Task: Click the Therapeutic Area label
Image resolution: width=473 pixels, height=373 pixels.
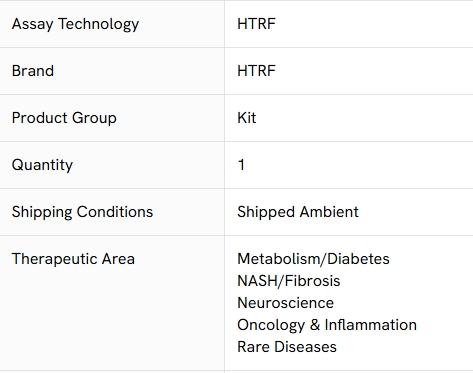Action: click(x=73, y=259)
